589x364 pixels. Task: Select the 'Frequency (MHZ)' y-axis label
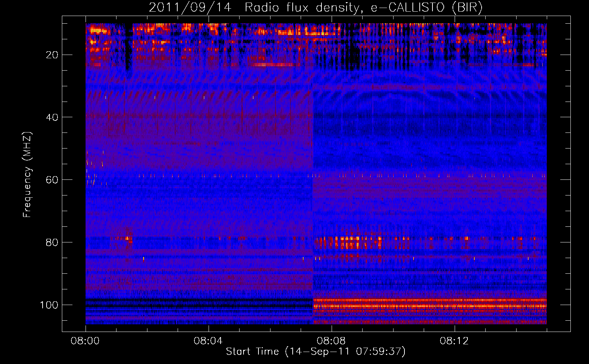[x=27, y=174]
